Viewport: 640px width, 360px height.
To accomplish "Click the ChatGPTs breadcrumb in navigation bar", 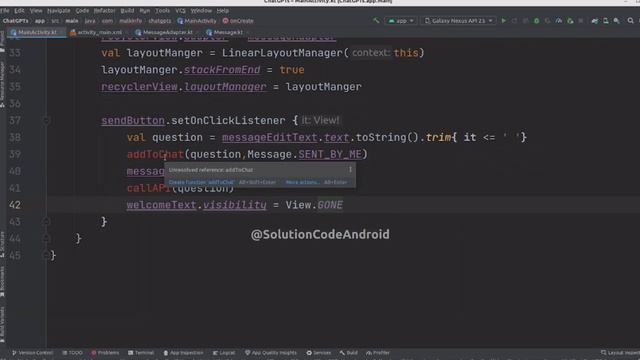I will pyautogui.click(x=16, y=21).
